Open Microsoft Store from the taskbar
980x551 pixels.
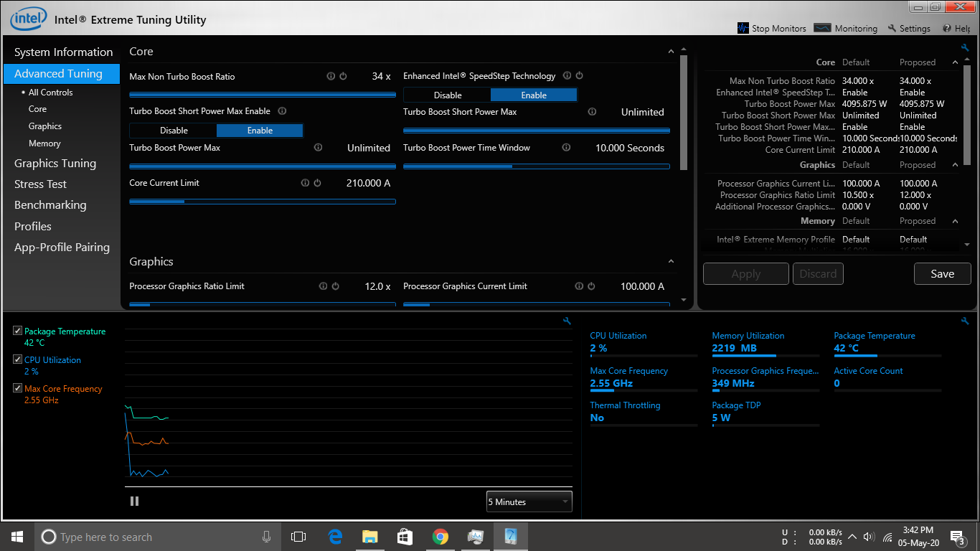point(405,537)
